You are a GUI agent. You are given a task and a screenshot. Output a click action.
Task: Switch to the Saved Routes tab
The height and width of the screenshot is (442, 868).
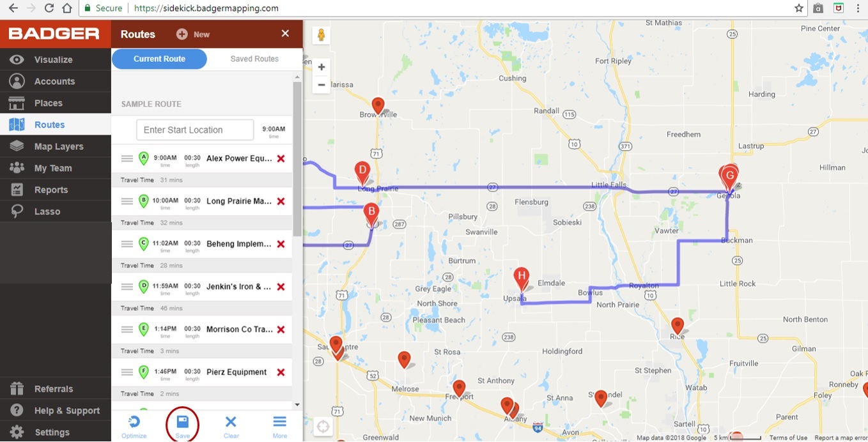click(254, 59)
